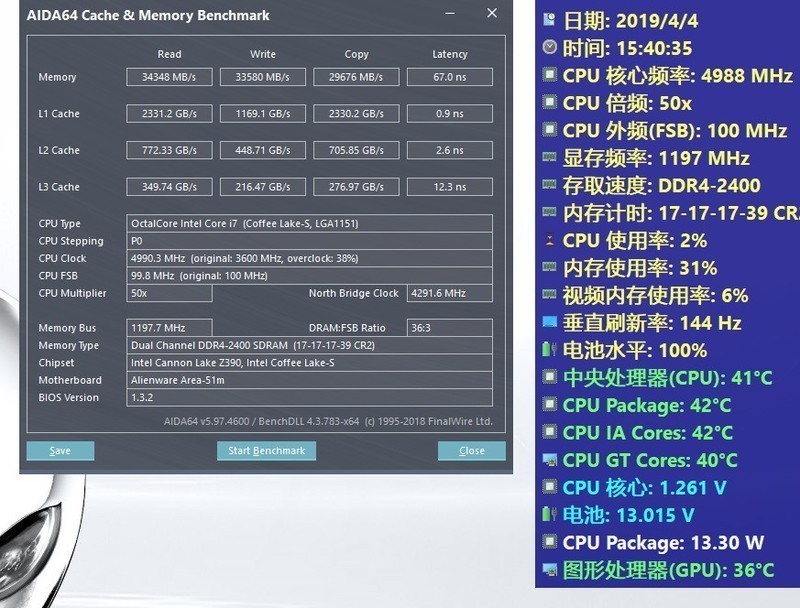Click the Save button
The height and width of the screenshot is (608, 800).
coord(60,450)
